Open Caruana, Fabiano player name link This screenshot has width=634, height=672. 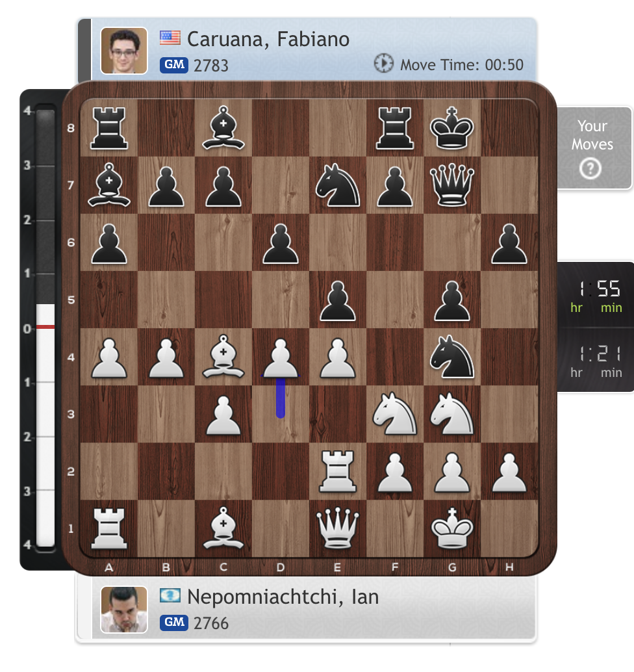tap(268, 40)
